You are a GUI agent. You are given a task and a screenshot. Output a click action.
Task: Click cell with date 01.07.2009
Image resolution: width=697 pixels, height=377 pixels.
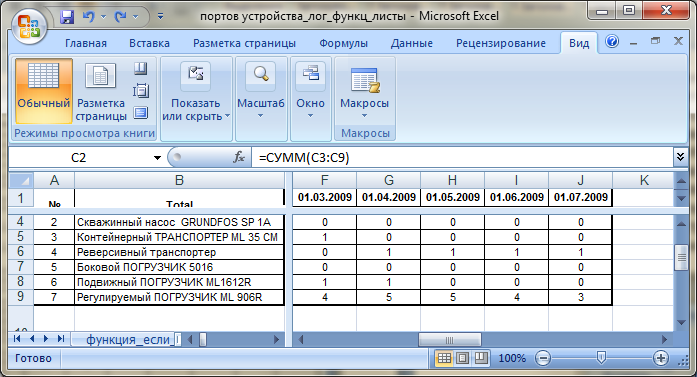point(581,197)
